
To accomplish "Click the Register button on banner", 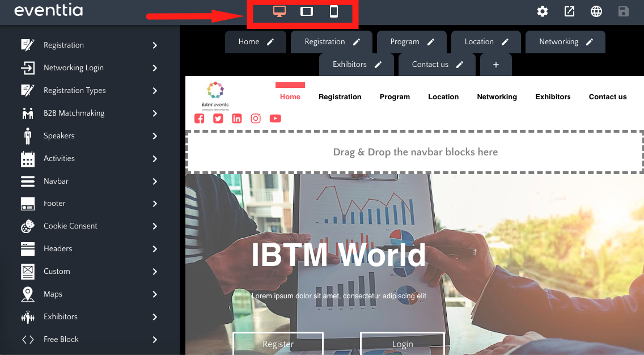I will (x=278, y=344).
